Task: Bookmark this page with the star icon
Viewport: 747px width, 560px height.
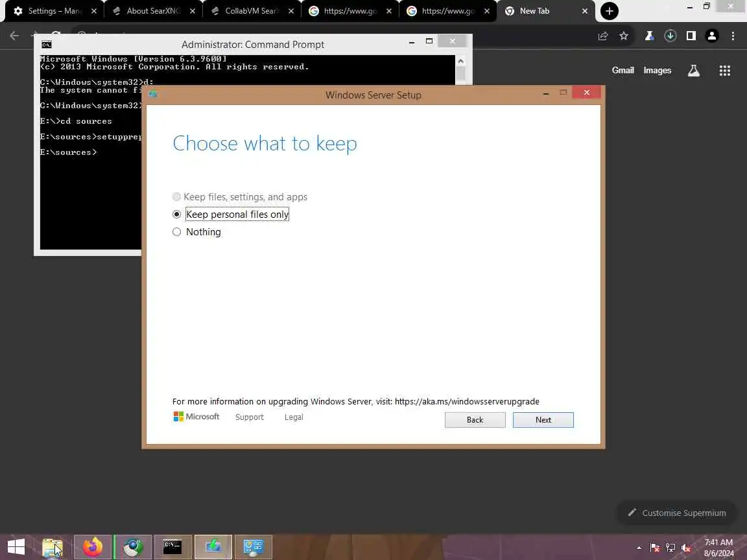Action: tap(624, 36)
